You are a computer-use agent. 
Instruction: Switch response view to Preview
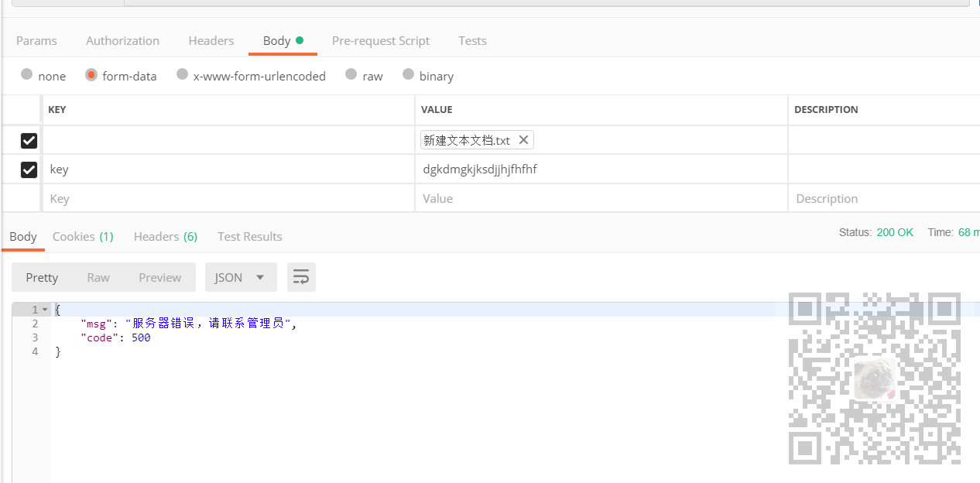(x=160, y=277)
